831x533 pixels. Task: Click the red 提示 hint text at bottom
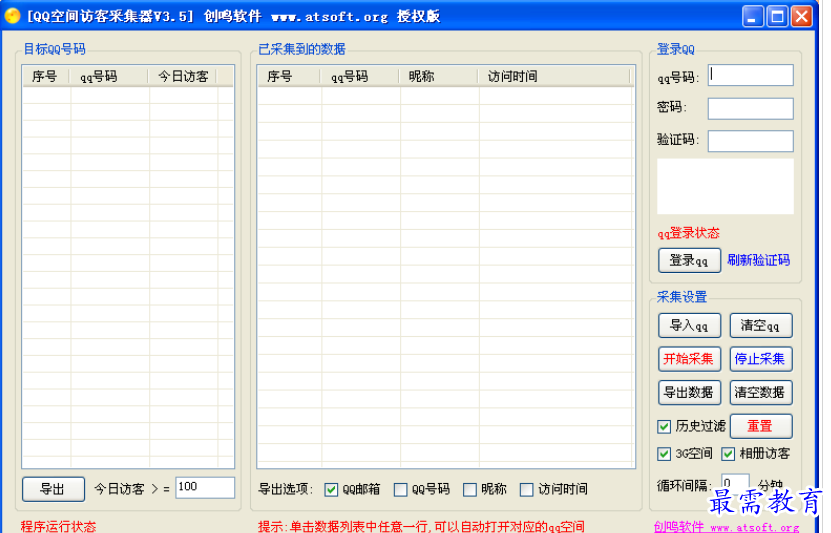click(421, 527)
